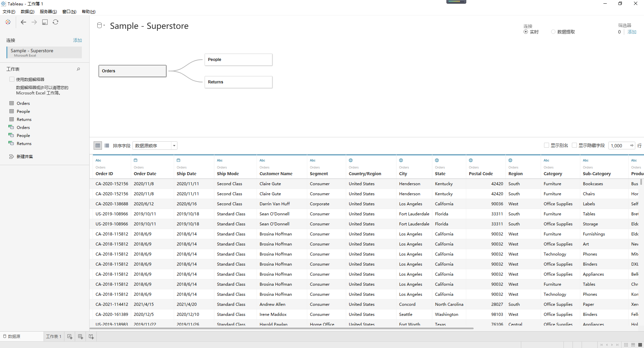644x348 pixels.
Task: Click the Abc type icon for Ship Mode
Action: pyautogui.click(x=220, y=160)
